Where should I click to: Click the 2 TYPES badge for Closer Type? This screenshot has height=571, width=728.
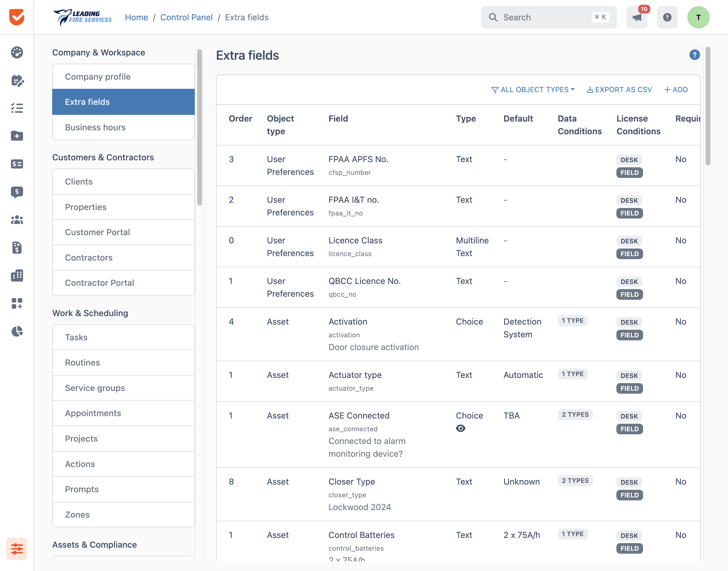[x=575, y=480]
